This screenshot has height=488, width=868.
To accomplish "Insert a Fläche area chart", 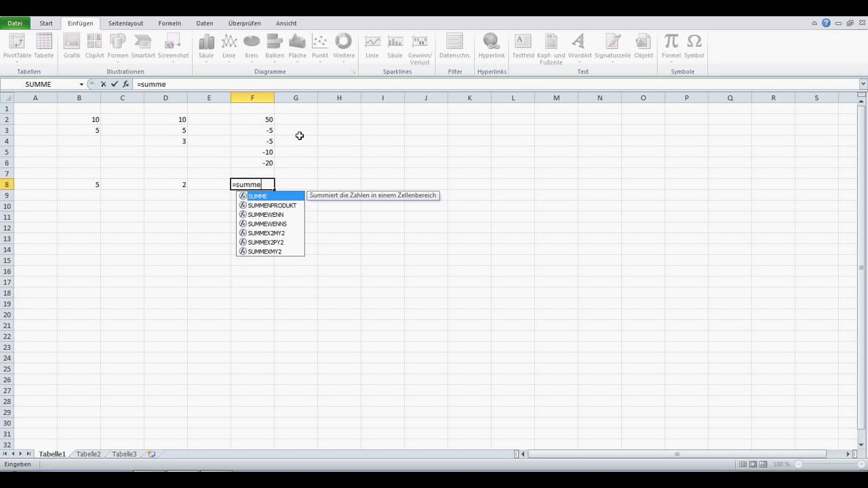I will tap(297, 47).
